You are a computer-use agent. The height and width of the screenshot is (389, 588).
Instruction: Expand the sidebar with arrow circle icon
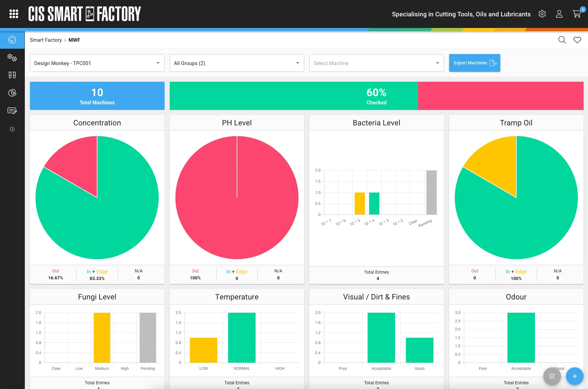pos(12,129)
